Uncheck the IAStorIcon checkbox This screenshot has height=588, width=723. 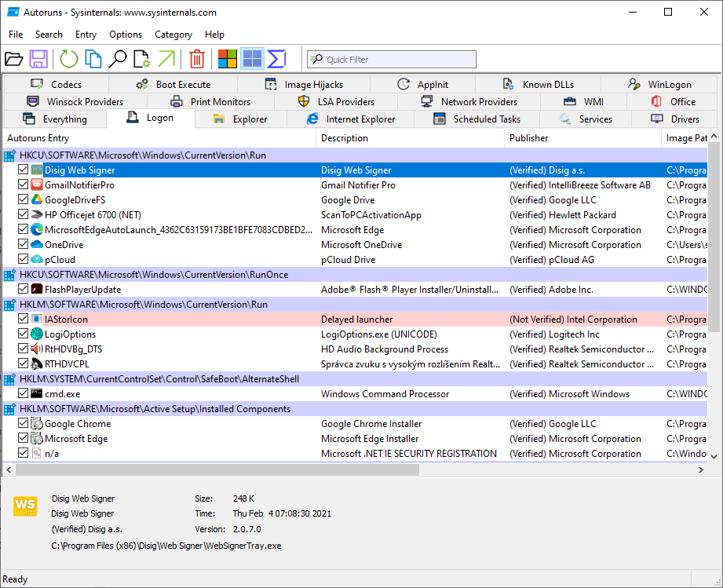[23, 319]
